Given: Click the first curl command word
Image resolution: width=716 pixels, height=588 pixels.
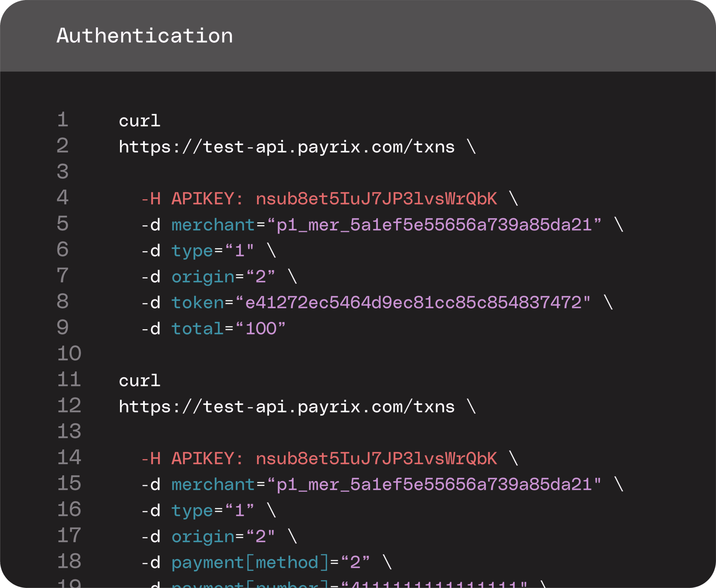Looking at the screenshot, I should coord(139,121).
